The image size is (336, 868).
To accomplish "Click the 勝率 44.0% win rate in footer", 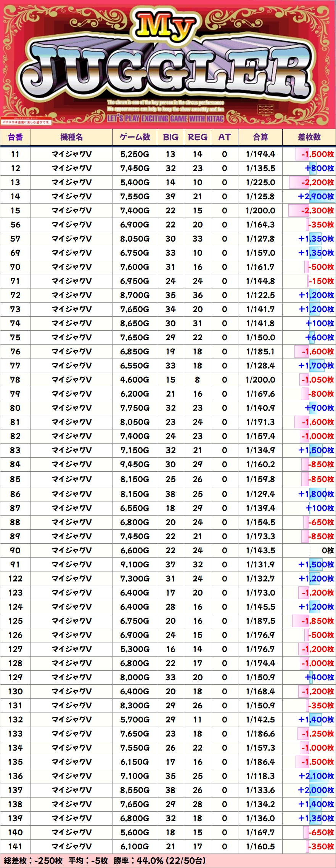I will (159, 861).
